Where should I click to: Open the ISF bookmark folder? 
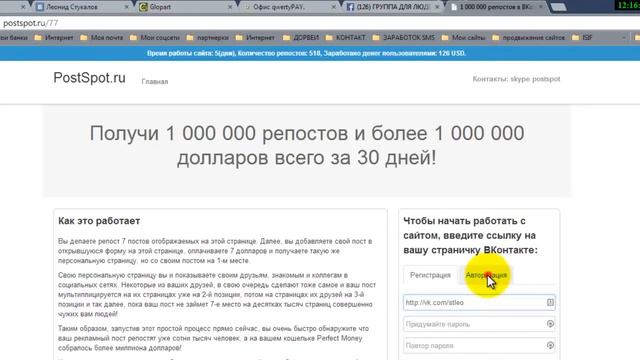click(x=582, y=38)
